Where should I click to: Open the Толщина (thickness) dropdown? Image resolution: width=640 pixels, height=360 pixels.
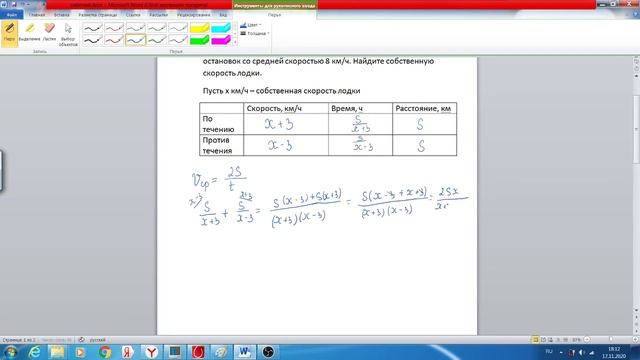tap(255, 33)
